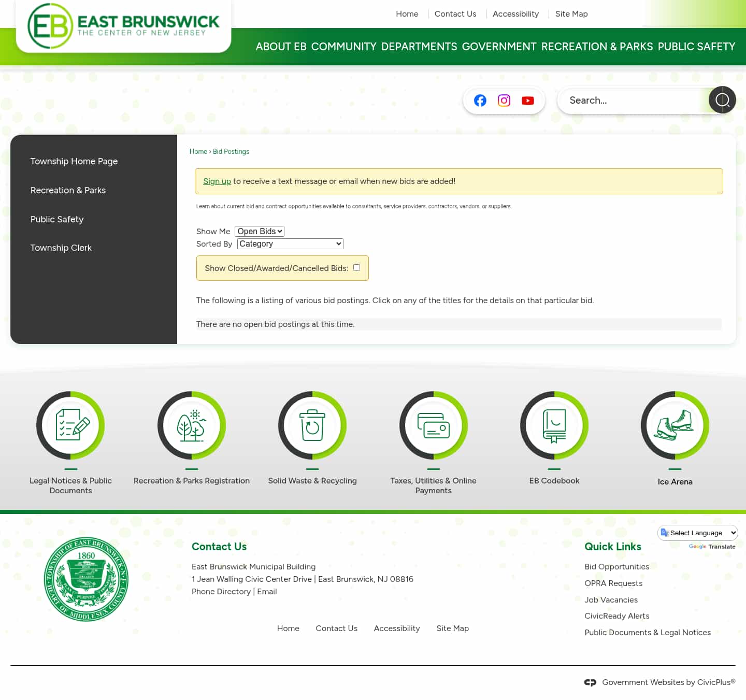The image size is (746, 700).
Task: Click the Contact Us footer heading
Action: tap(219, 547)
